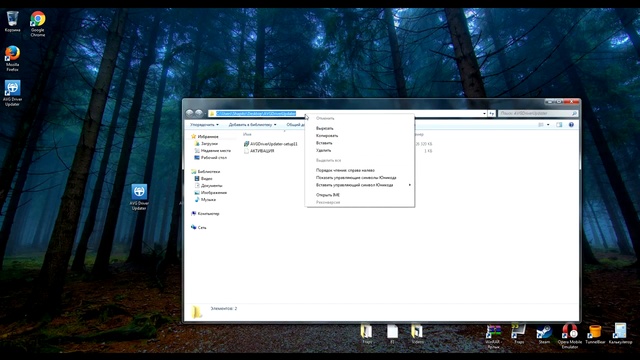Select the AVG Driver Updater shortcut under Firefox
The width and height of the screenshot is (640, 360).
click(x=13, y=93)
